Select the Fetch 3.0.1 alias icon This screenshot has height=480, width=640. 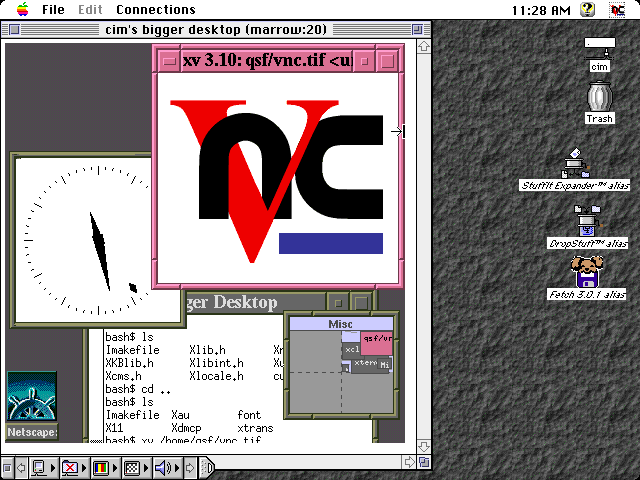[x=586, y=273]
